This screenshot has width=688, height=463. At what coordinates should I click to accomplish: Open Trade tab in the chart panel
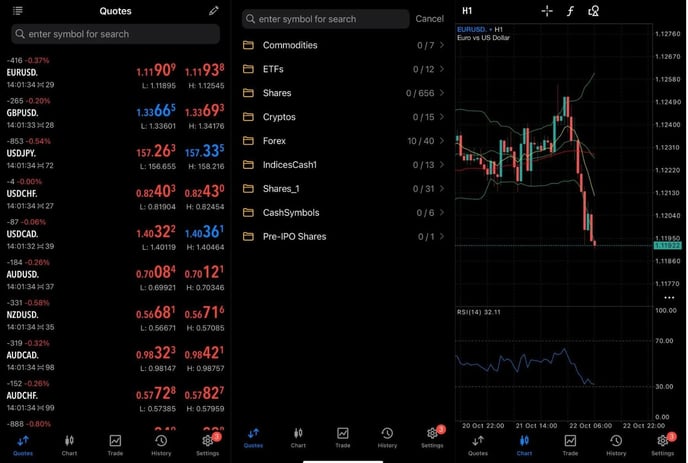click(x=570, y=445)
